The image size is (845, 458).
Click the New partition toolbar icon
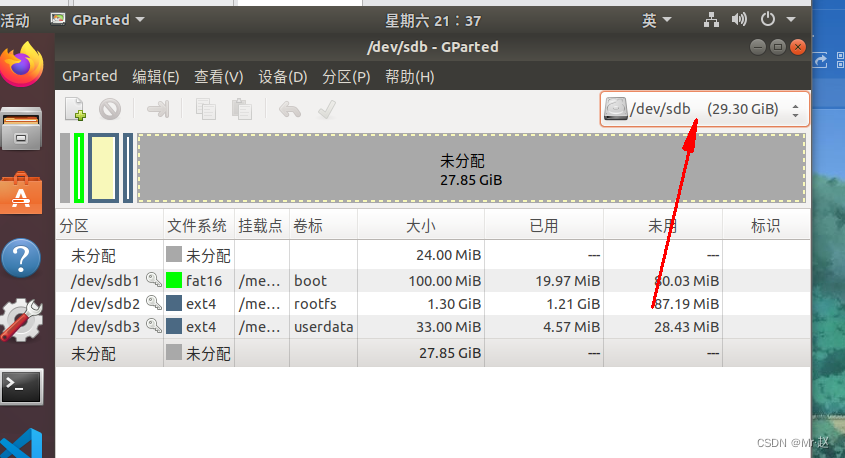(x=75, y=109)
